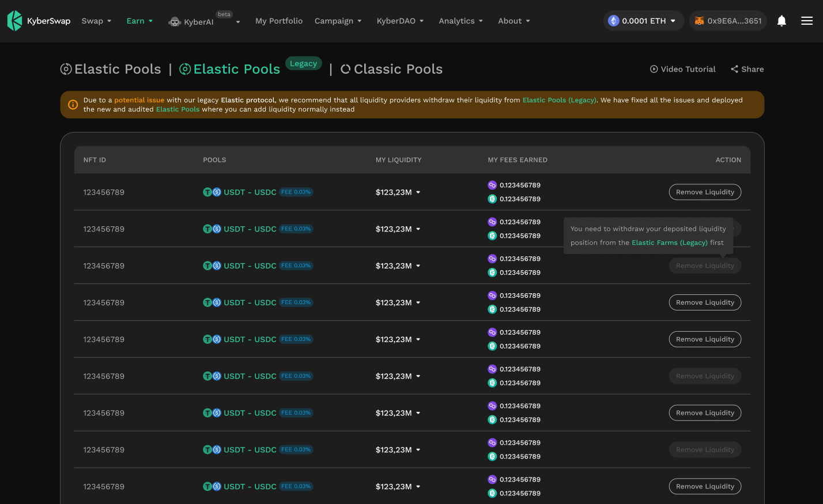
Task: Open the green 'Elastic Pools' link in the banner's second line
Action: (x=178, y=109)
